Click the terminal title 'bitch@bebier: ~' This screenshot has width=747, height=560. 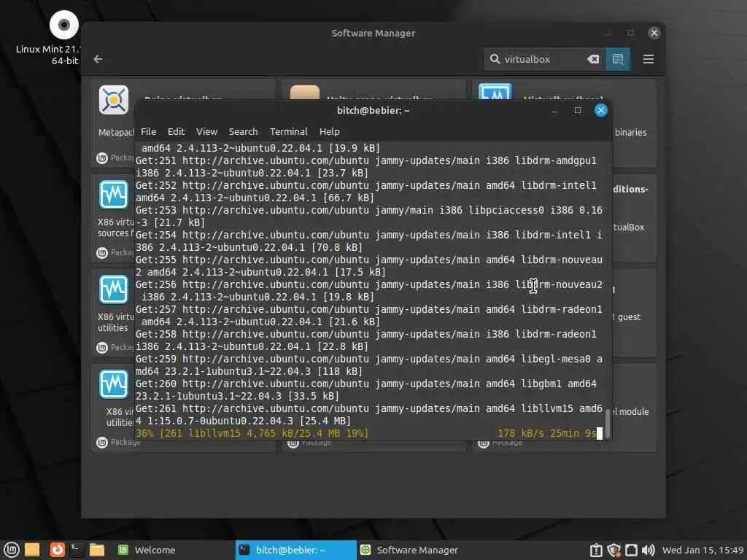373,111
